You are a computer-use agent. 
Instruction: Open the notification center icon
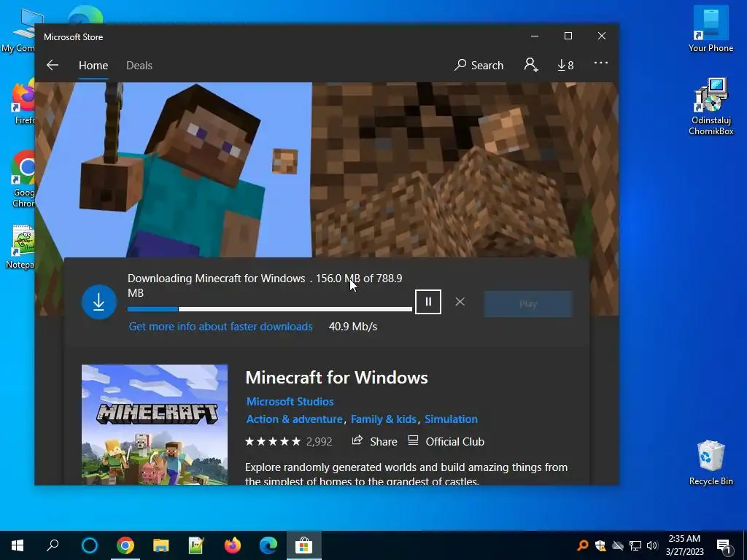coord(724,545)
